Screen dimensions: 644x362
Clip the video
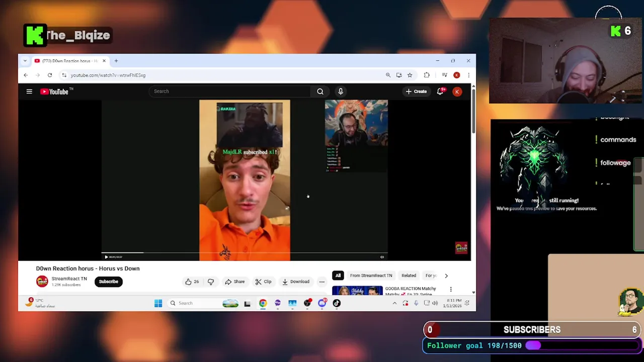[263, 282]
